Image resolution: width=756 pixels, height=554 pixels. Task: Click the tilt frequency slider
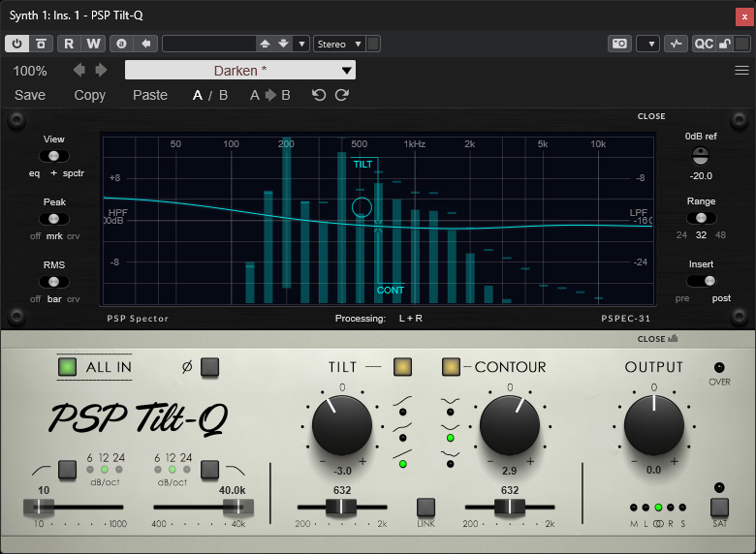tap(342, 507)
